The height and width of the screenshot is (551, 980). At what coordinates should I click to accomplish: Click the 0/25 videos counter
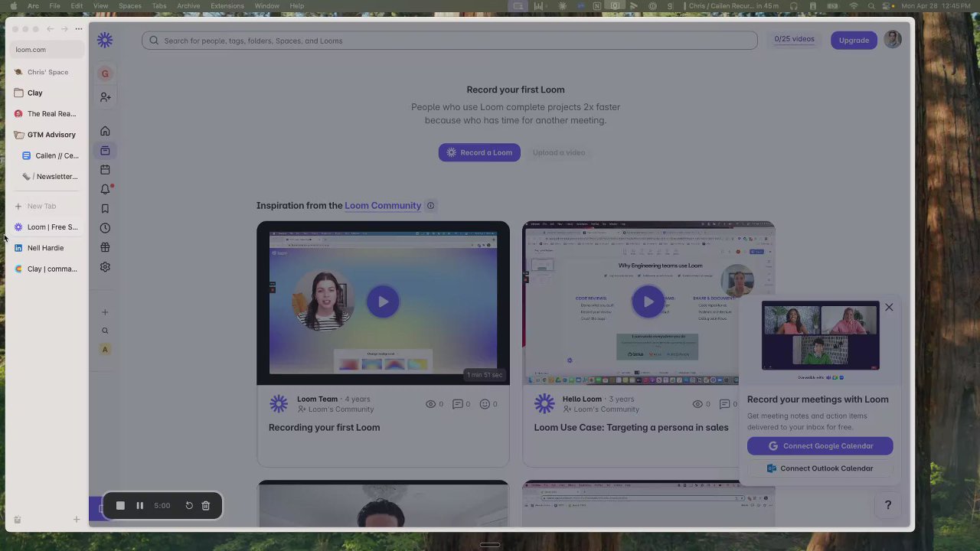(794, 39)
